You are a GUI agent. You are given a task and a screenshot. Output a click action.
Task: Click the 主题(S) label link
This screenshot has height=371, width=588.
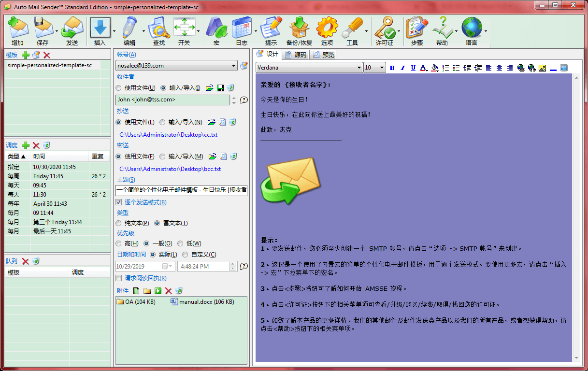(126, 180)
